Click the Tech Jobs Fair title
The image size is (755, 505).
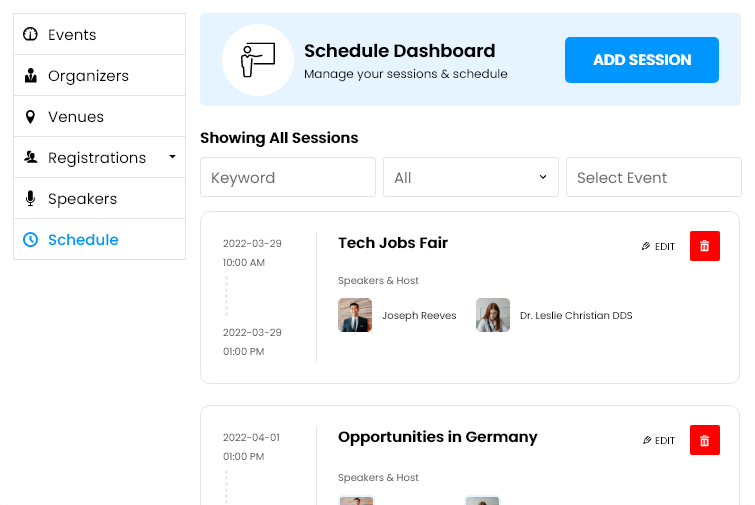pyautogui.click(x=393, y=243)
